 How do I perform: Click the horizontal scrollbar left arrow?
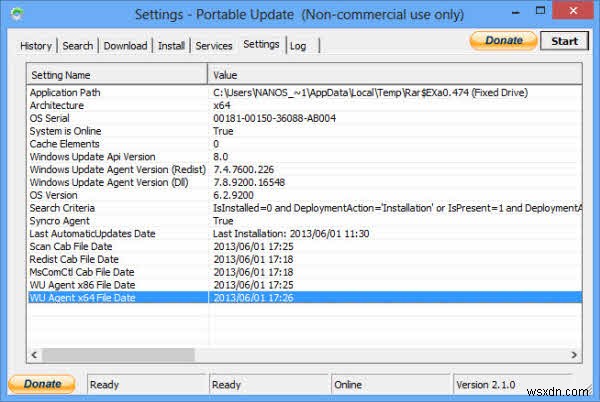pyautogui.click(x=34, y=355)
